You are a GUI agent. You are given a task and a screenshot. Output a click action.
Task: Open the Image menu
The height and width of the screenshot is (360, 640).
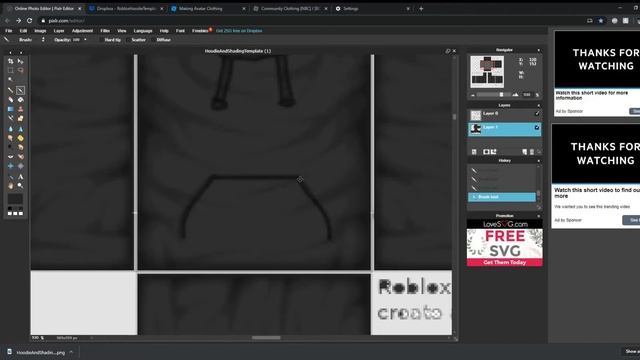pos(40,31)
